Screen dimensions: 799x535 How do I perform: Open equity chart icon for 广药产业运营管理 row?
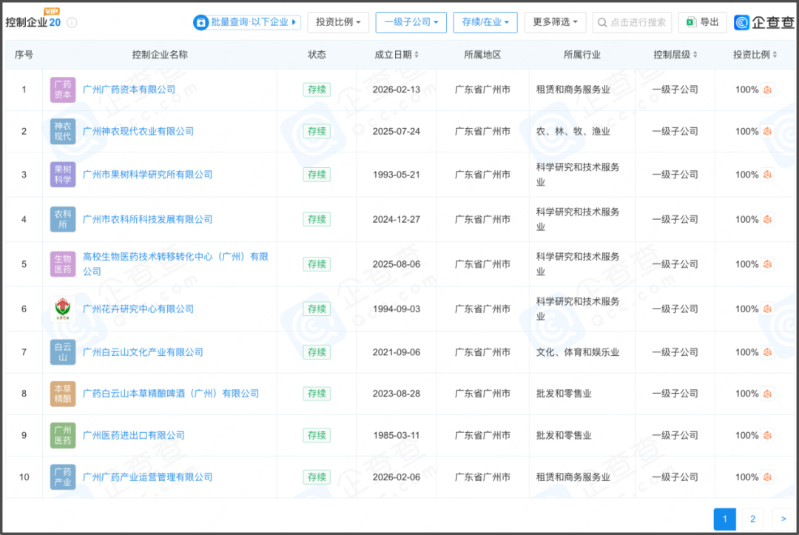pyautogui.click(x=767, y=477)
